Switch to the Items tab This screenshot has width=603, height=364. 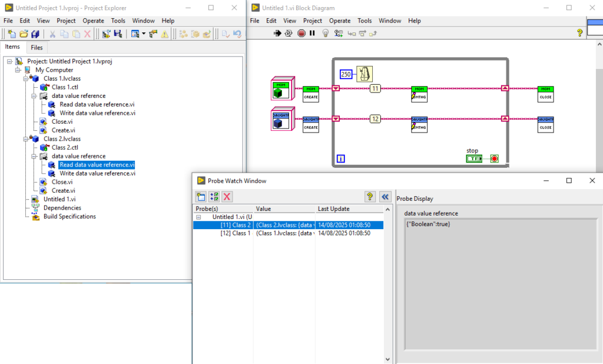pyautogui.click(x=12, y=47)
